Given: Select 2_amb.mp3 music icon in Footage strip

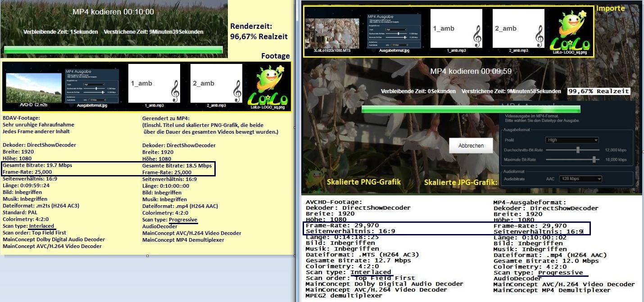Looking at the screenshot, I should (x=216, y=84).
